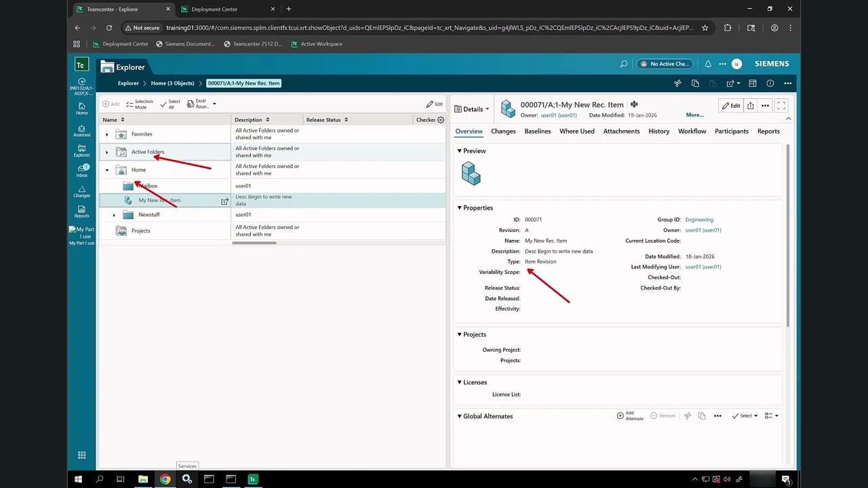This screenshot has width=868, height=488.
Task: Switch to the Where Used tab
Action: click(577, 131)
